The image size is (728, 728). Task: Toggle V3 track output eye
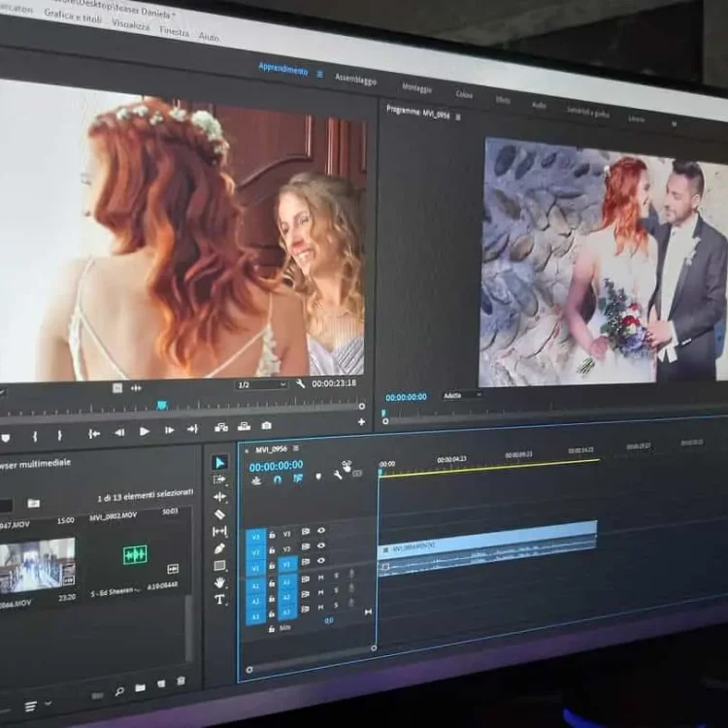click(321, 530)
